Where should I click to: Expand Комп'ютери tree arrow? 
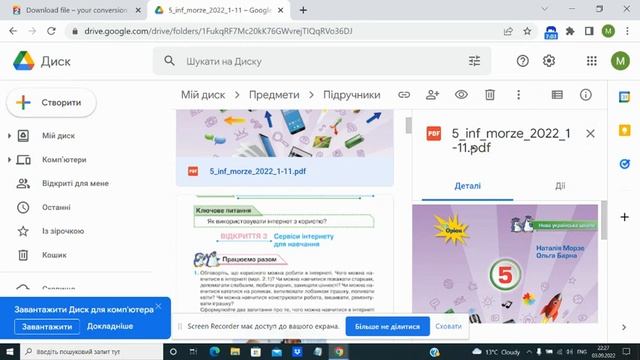[9, 160]
